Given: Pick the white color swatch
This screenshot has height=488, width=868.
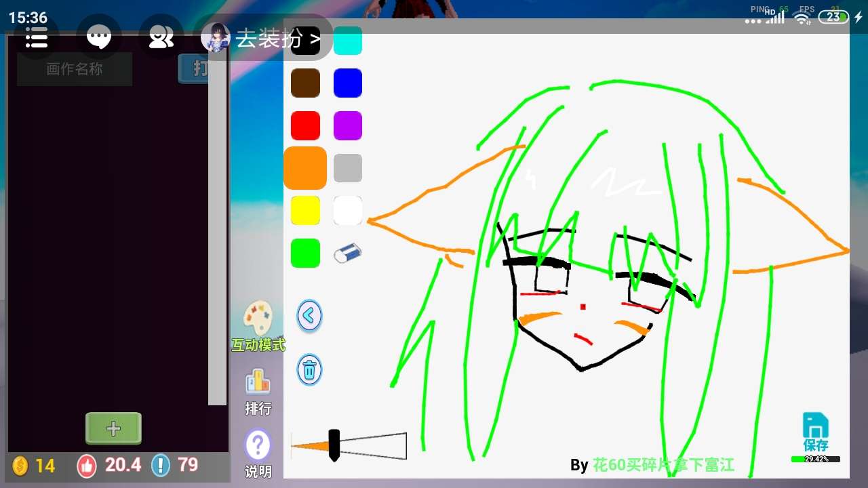Looking at the screenshot, I should (x=348, y=211).
